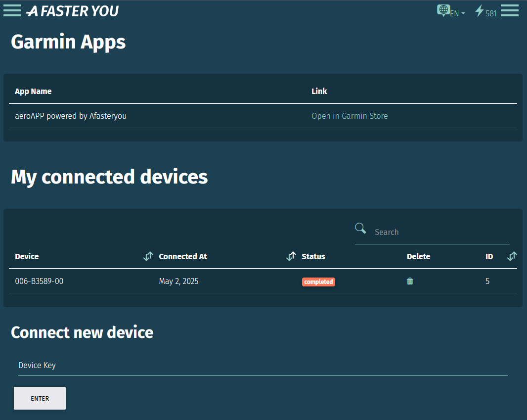This screenshot has width=527, height=420.
Task: Open the left hamburger menu
Action: click(x=12, y=10)
